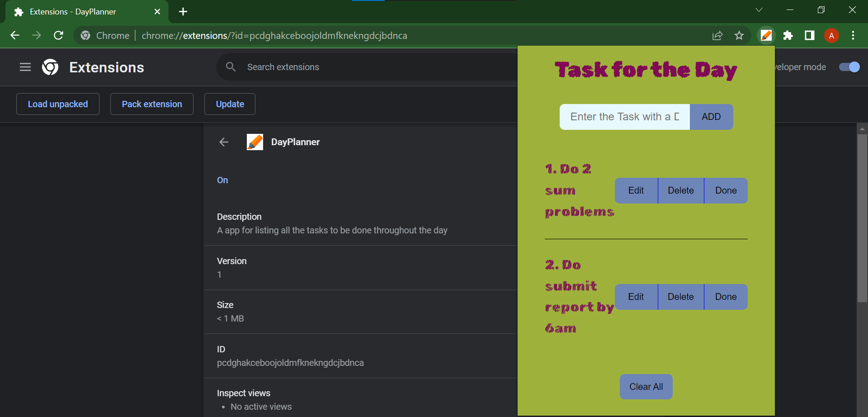Open Chrome's three-dot menu

pyautogui.click(x=853, y=36)
